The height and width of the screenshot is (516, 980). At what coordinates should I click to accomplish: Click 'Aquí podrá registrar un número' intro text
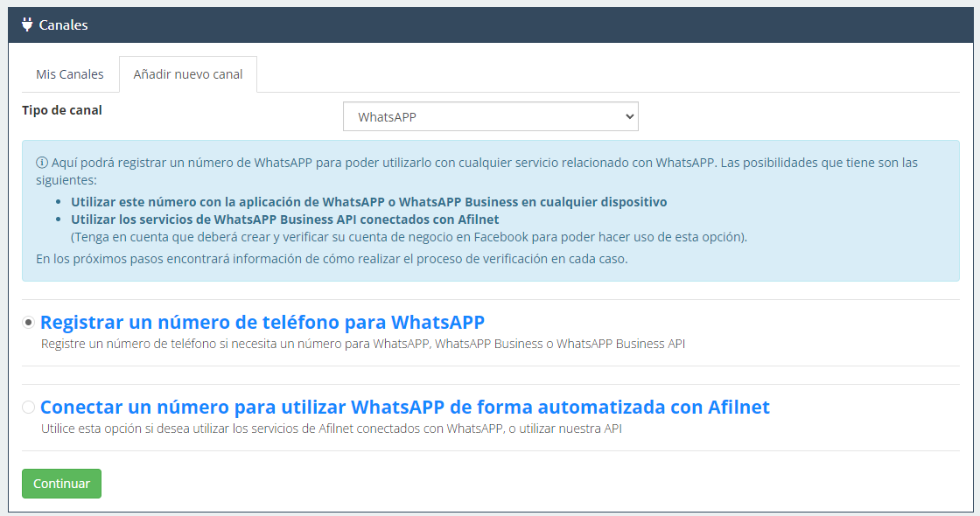coord(477,171)
